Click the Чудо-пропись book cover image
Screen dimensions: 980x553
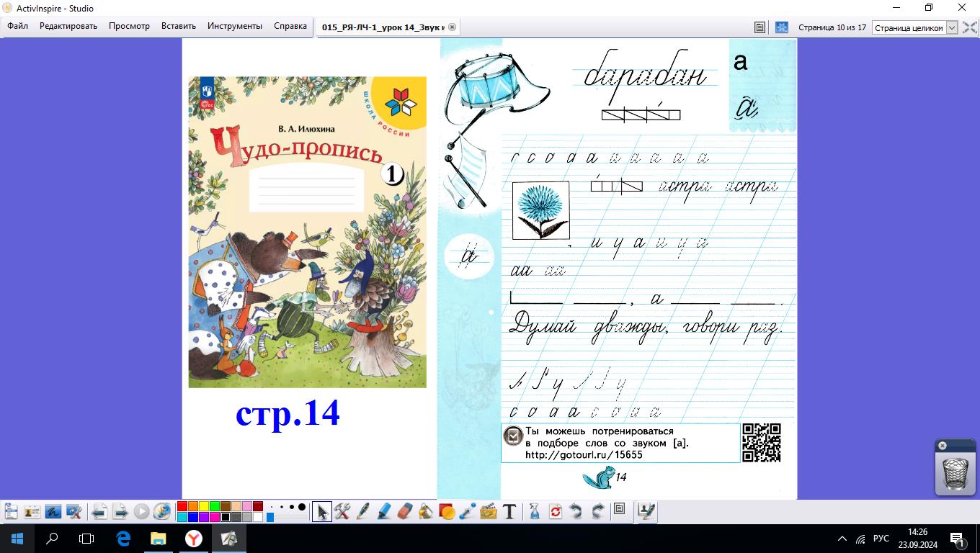[x=307, y=232]
